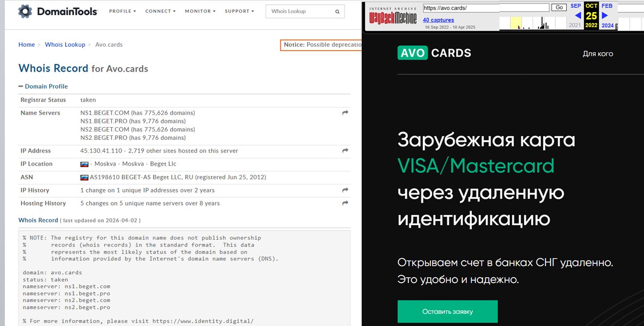
Task: Click the Wayback Machine logo
Action: click(393, 16)
